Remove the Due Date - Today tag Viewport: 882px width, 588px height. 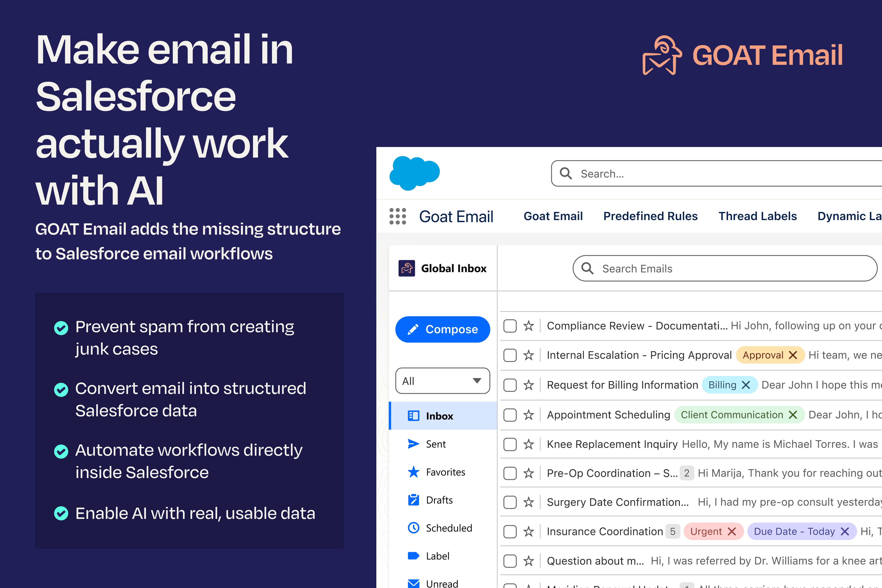tap(845, 531)
